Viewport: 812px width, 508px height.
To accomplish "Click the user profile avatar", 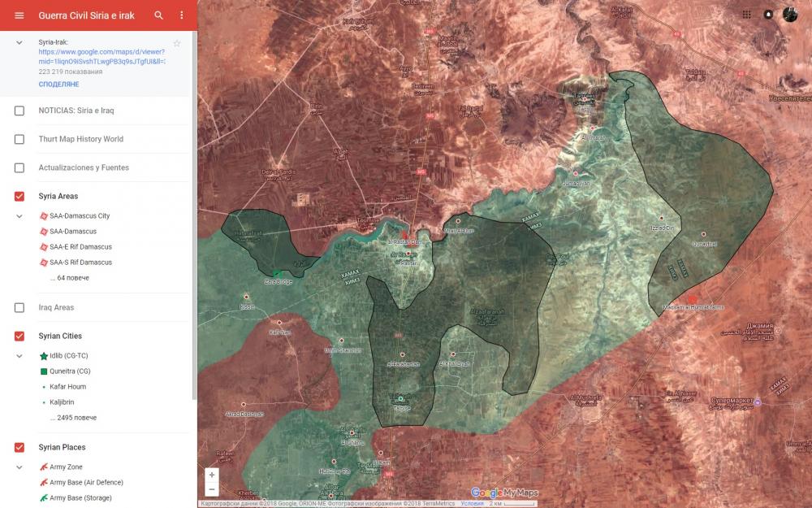I will pyautogui.click(x=790, y=15).
